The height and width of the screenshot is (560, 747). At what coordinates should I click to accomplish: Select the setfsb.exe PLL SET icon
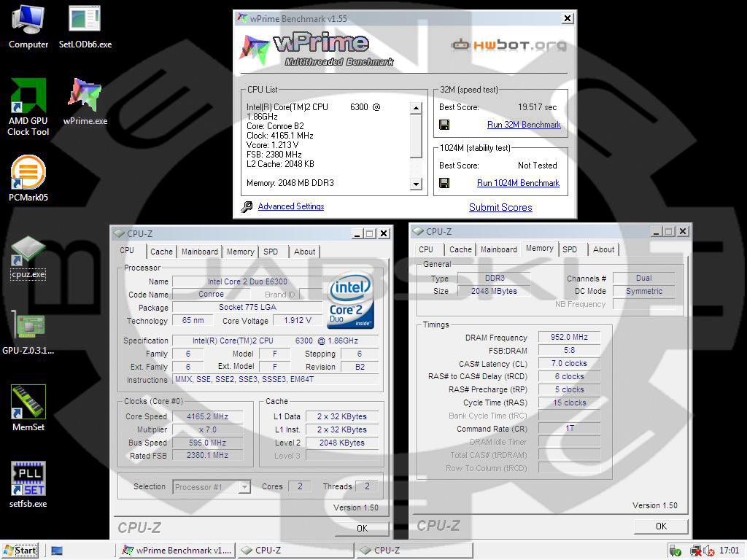tap(28, 485)
